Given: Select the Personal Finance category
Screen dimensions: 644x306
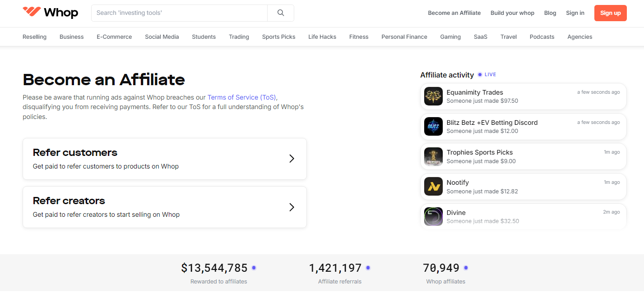Looking at the screenshot, I should 404,37.
